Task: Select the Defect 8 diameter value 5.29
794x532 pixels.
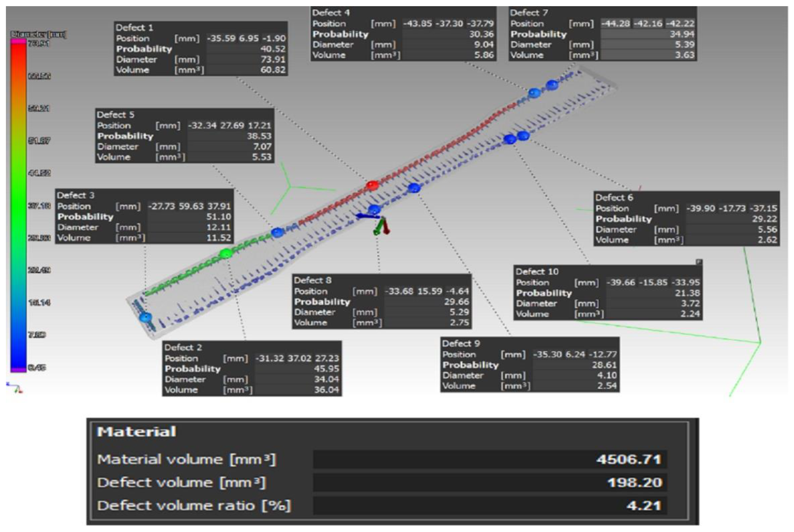Action: 459,312
